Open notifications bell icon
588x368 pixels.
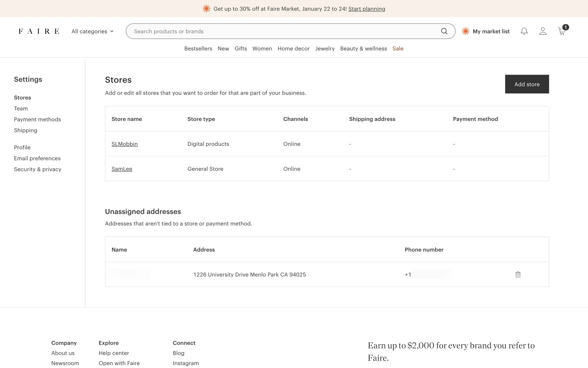pyautogui.click(x=524, y=31)
